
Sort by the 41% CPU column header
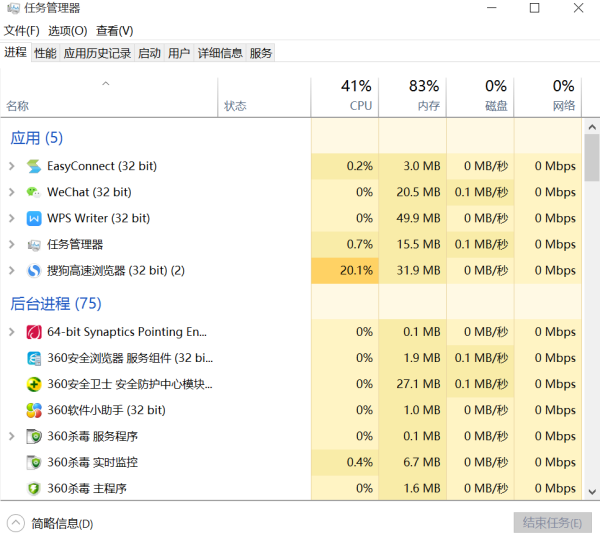click(x=345, y=98)
